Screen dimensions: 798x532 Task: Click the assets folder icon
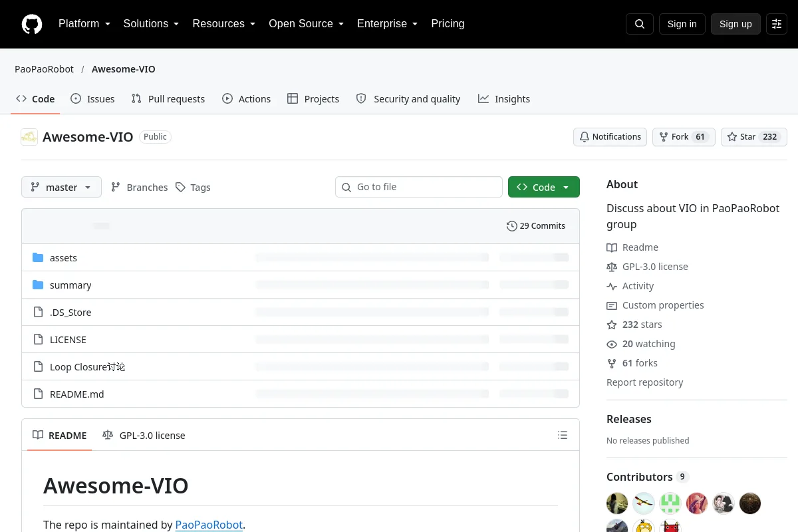[38, 258]
